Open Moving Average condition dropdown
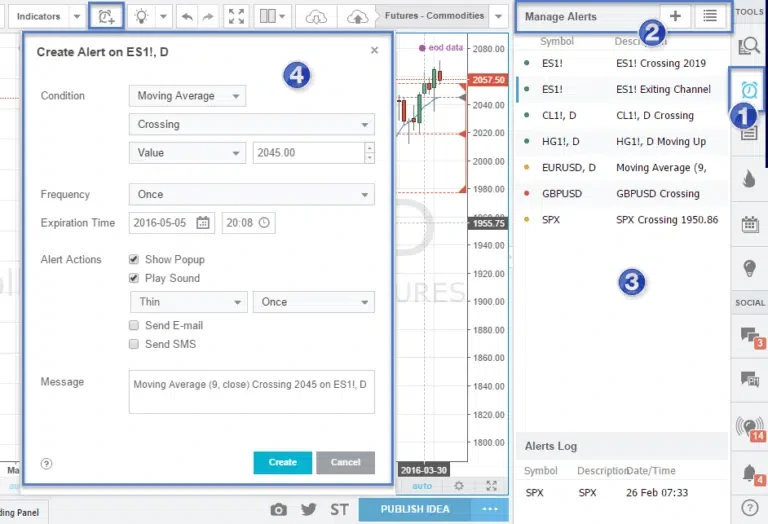The width and height of the screenshot is (768, 524). click(x=188, y=96)
